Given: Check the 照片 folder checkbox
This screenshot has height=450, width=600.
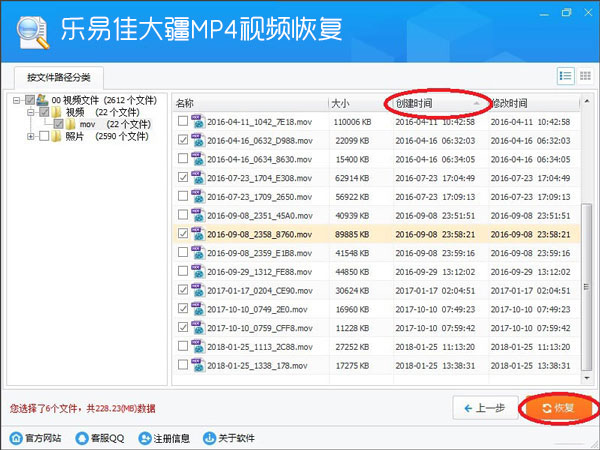Looking at the screenshot, I should point(44,136).
